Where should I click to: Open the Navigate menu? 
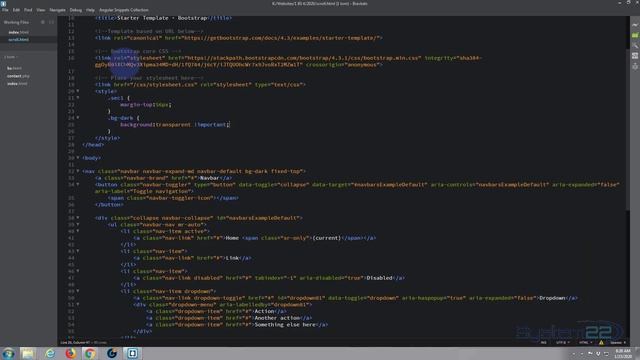click(x=58, y=10)
